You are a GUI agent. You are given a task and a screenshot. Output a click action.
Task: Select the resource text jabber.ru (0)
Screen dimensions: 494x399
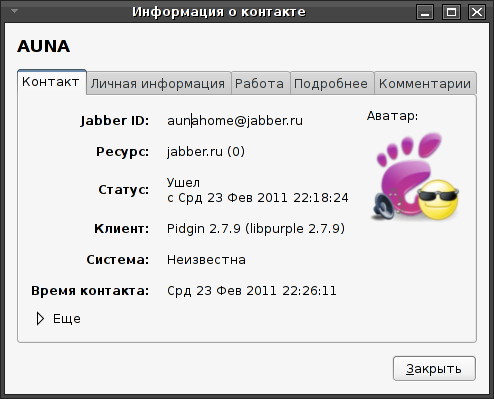[206, 152]
